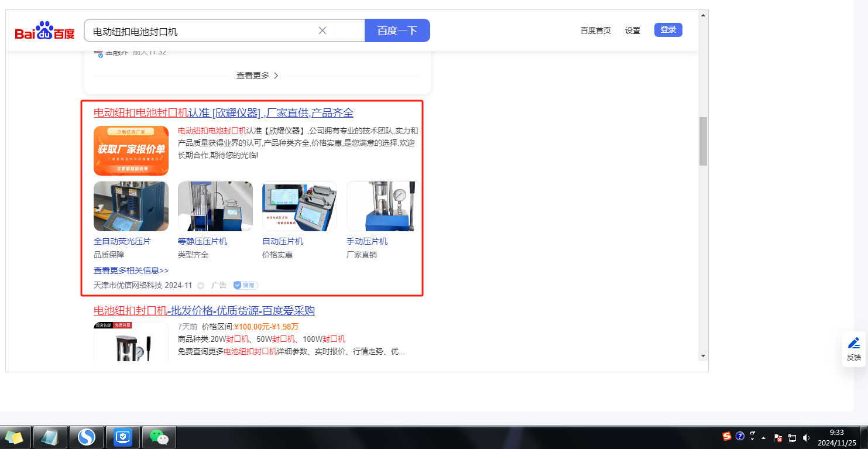Open the 自动压片机 product thumbnail
Viewport: 868px width, 449px height.
300,206
